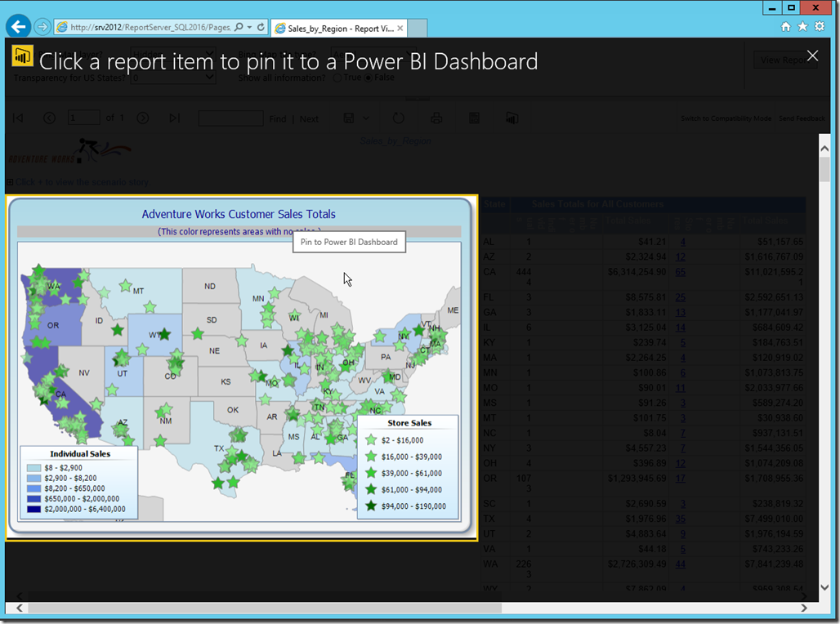
Task: Open a new blank browser tab
Action: click(418, 29)
